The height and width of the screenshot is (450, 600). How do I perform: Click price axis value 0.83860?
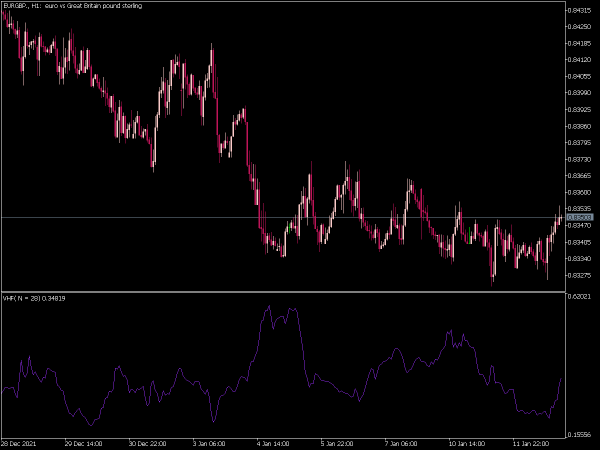(x=579, y=126)
